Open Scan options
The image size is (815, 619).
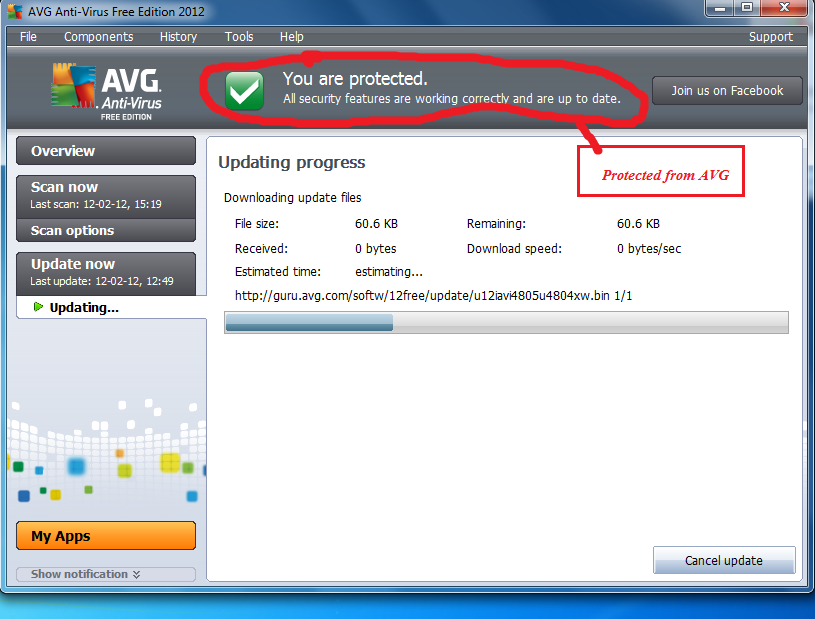[x=106, y=230]
